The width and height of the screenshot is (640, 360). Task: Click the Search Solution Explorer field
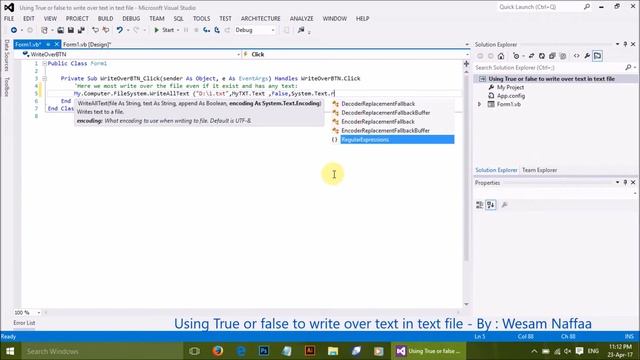tap(549, 67)
